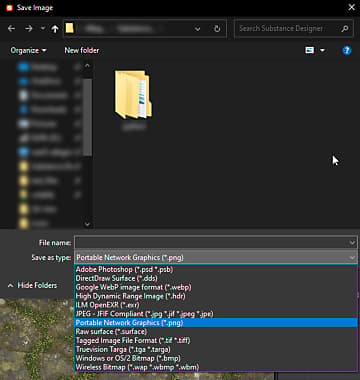The width and height of the screenshot is (360, 380).
Task: Change view with the view icon
Action: 310,50
